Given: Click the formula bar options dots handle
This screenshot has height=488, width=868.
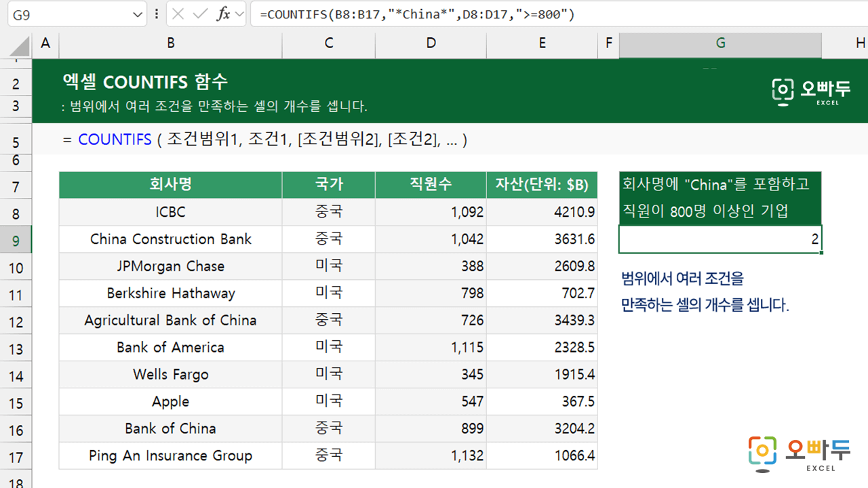Looking at the screenshot, I should coord(157,14).
